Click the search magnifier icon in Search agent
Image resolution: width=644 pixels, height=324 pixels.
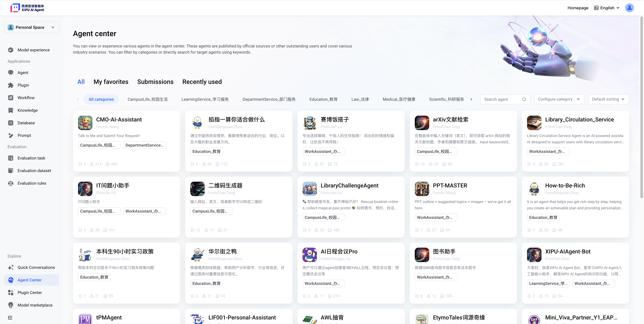coord(524,99)
